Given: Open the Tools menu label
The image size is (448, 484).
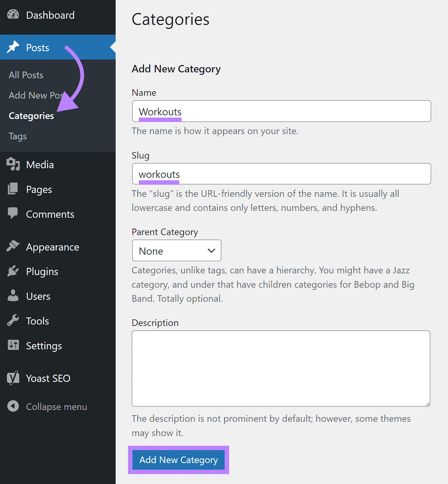Looking at the screenshot, I should pyautogui.click(x=38, y=321).
